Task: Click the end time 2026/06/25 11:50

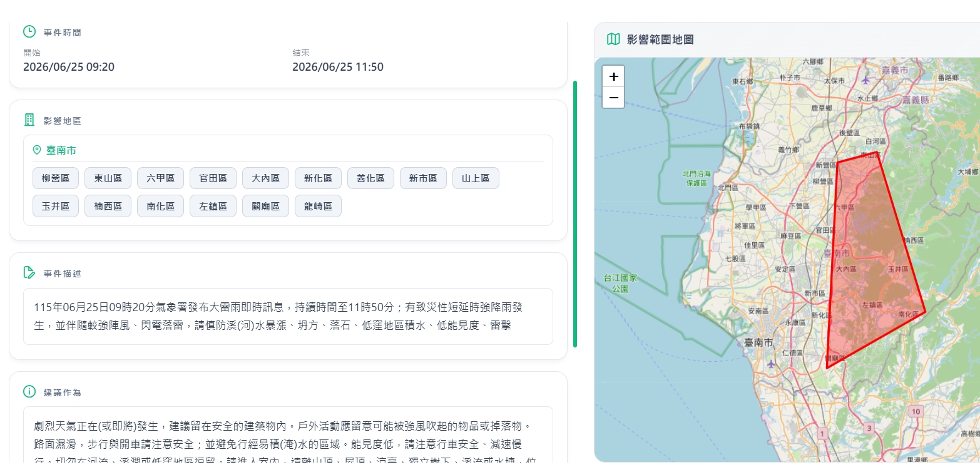Action: 338,67
